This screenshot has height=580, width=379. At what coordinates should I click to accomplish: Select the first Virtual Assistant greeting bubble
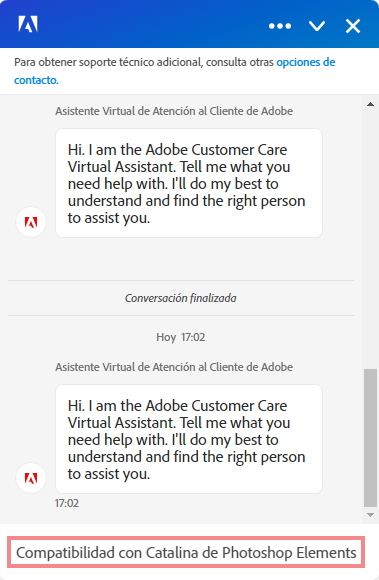(189, 183)
